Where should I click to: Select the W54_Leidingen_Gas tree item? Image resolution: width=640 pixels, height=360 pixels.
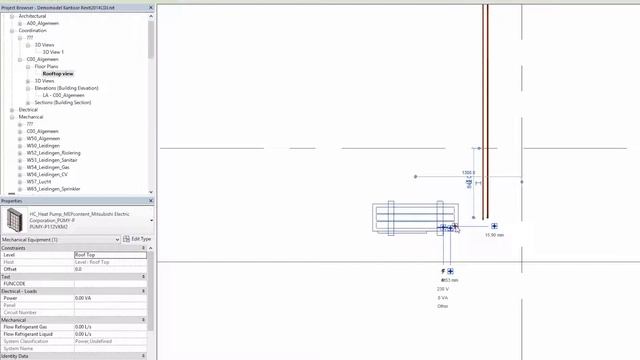point(48,167)
